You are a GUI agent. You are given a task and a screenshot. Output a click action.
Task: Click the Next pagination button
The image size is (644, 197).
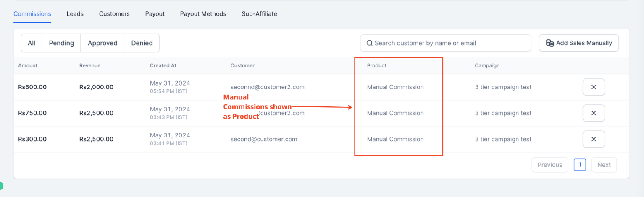pyautogui.click(x=604, y=165)
